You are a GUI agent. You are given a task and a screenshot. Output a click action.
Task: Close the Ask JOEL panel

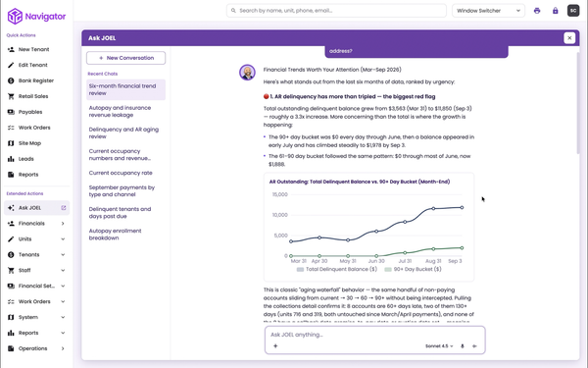(569, 38)
